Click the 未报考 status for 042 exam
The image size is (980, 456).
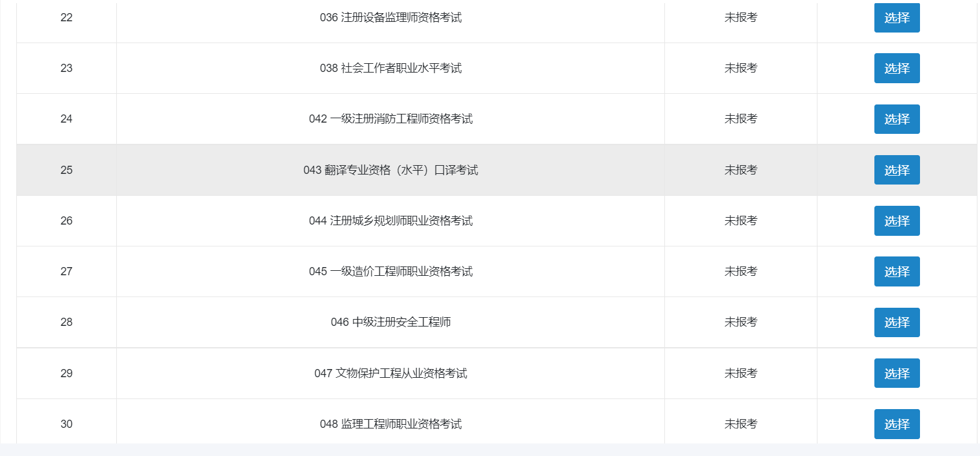click(x=741, y=119)
